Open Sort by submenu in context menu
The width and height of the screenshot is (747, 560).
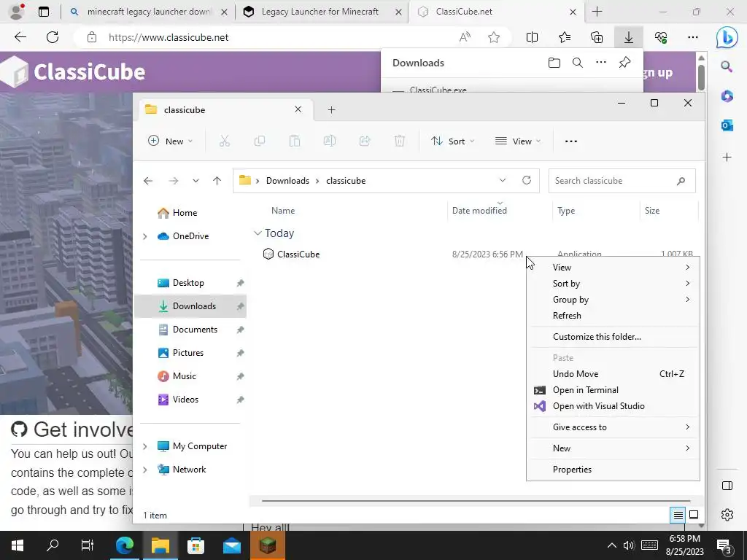coord(613,284)
